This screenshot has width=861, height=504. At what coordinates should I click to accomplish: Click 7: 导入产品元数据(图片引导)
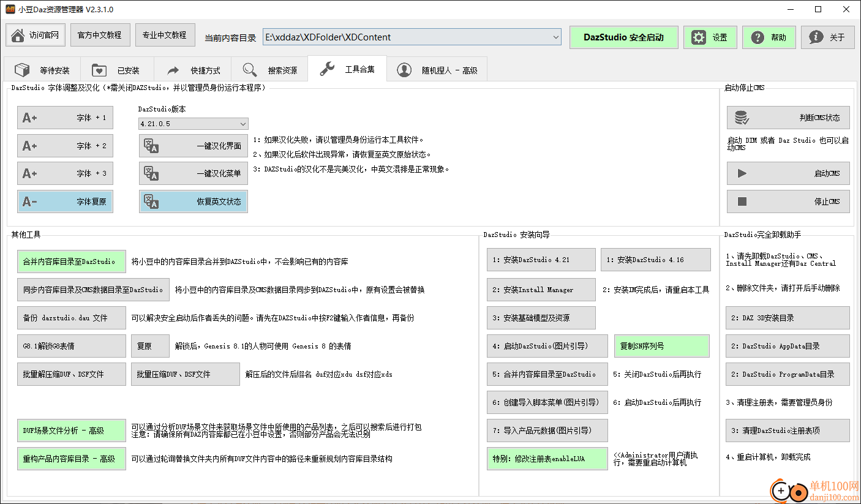[547, 431]
